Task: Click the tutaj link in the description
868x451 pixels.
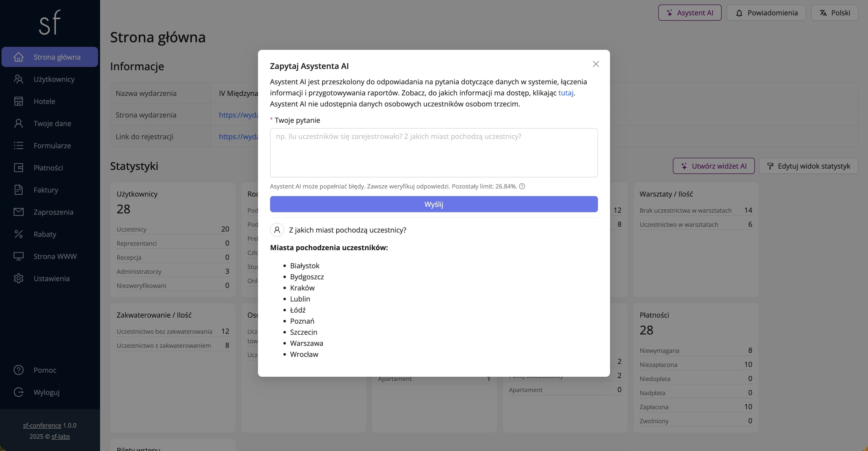Action: click(x=566, y=93)
